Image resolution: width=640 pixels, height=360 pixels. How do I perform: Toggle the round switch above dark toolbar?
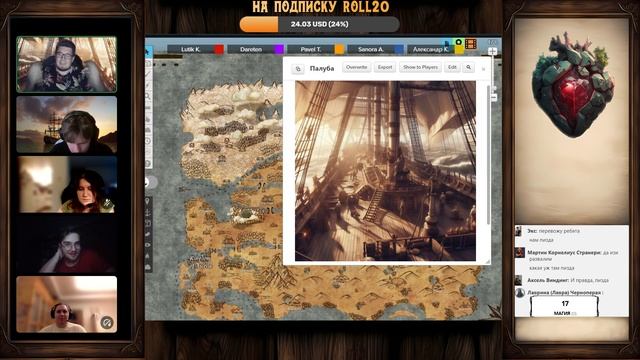click(150, 182)
